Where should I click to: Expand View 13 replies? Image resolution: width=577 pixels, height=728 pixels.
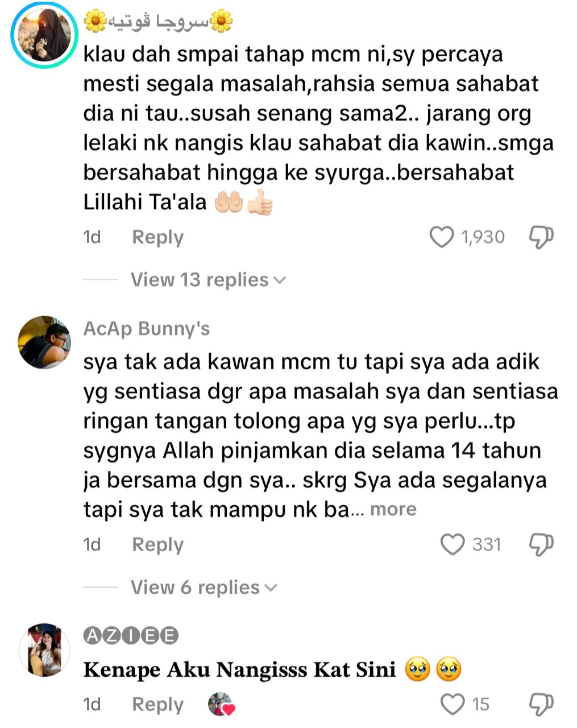(x=208, y=280)
